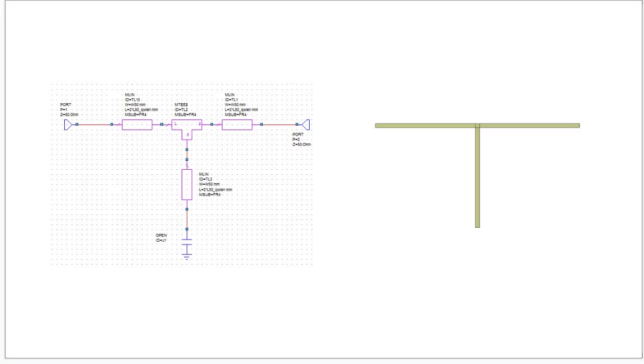Image resolution: width=644 pixels, height=364 pixels.
Task: Select the OPEN J1 termination symbol
Action: [x=187, y=242]
